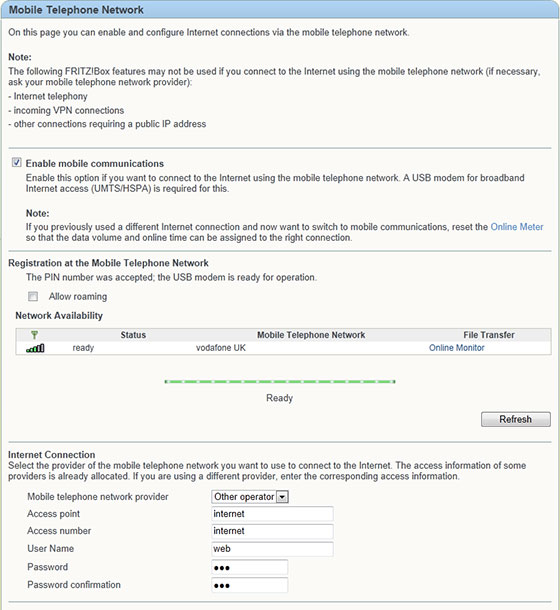Select the vodafone UK network row
The width and height of the screenshot is (560, 610).
tap(283, 348)
